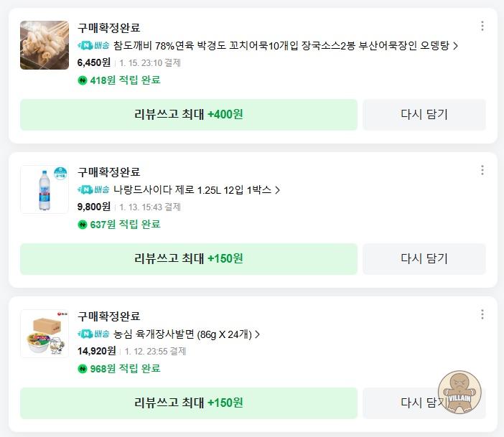Write a review for +150원 on 나랑드사이다 order
Screen dimensions: 504x437
188,259
